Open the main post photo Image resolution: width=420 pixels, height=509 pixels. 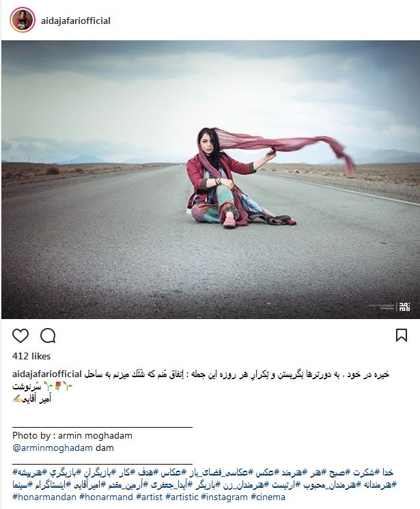coord(210,179)
